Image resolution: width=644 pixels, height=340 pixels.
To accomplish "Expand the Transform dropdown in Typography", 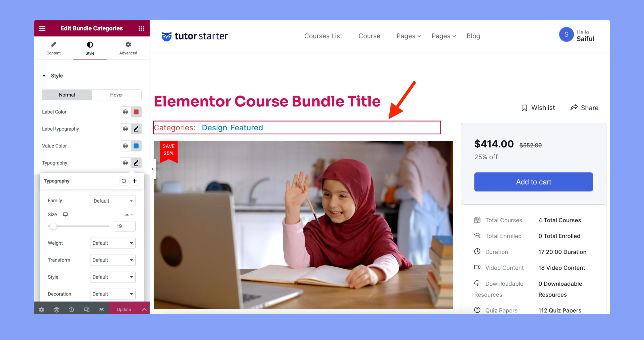I will tap(112, 260).
